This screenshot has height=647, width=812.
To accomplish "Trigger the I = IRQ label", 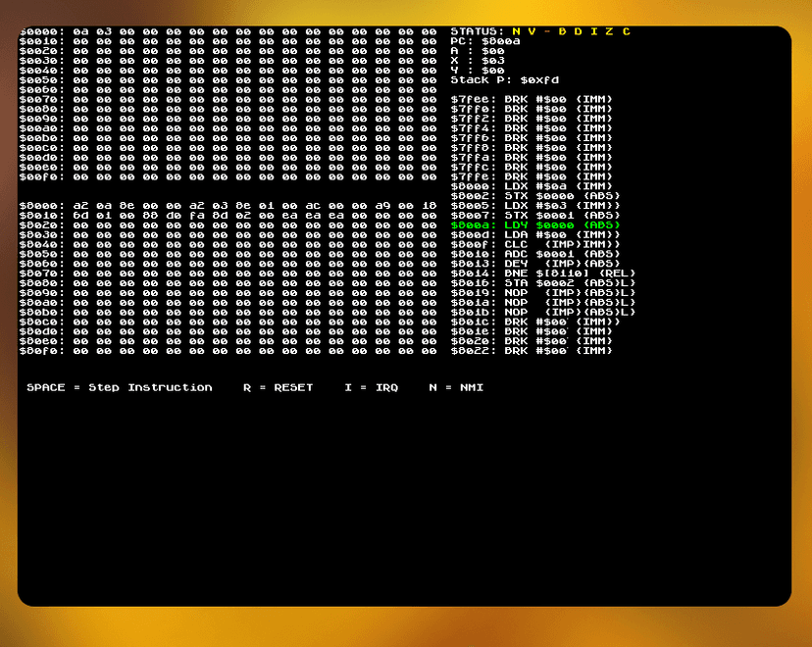I will pos(372,387).
